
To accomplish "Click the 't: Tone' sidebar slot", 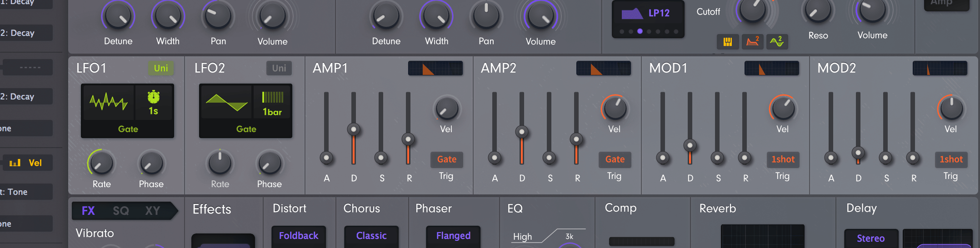I will pyautogui.click(x=26, y=192).
